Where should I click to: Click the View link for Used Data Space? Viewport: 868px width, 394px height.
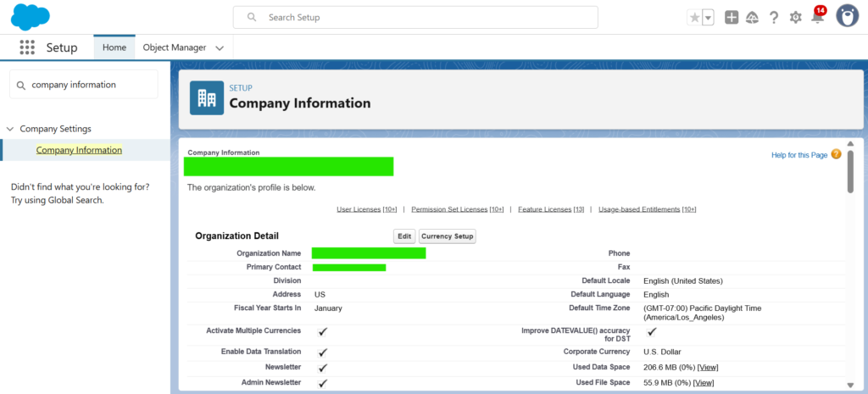click(x=708, y=368)
